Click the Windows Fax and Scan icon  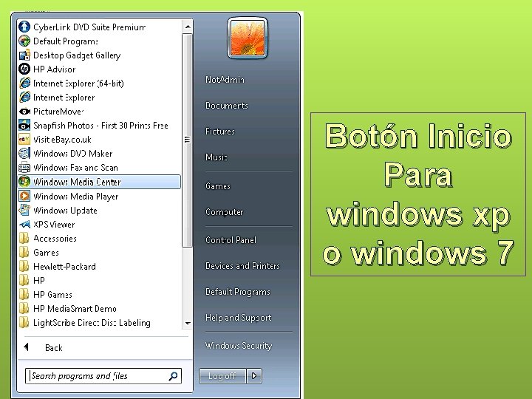point(24,167)
